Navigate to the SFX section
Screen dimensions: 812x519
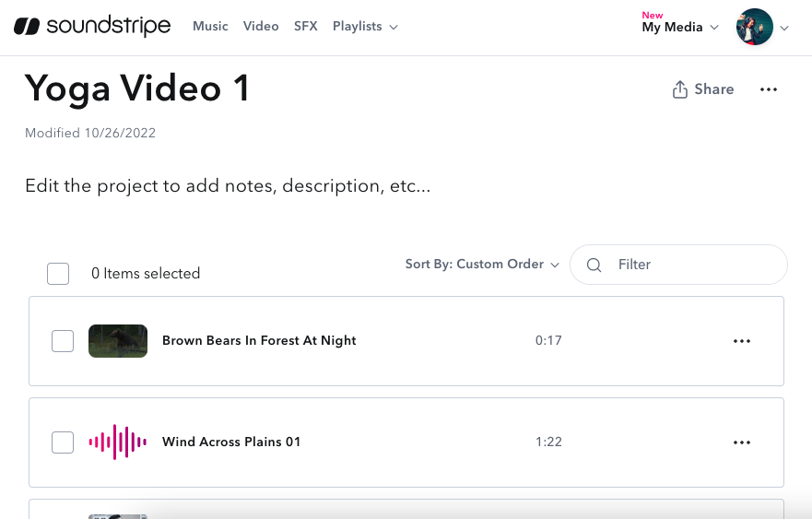coord(305,27)
